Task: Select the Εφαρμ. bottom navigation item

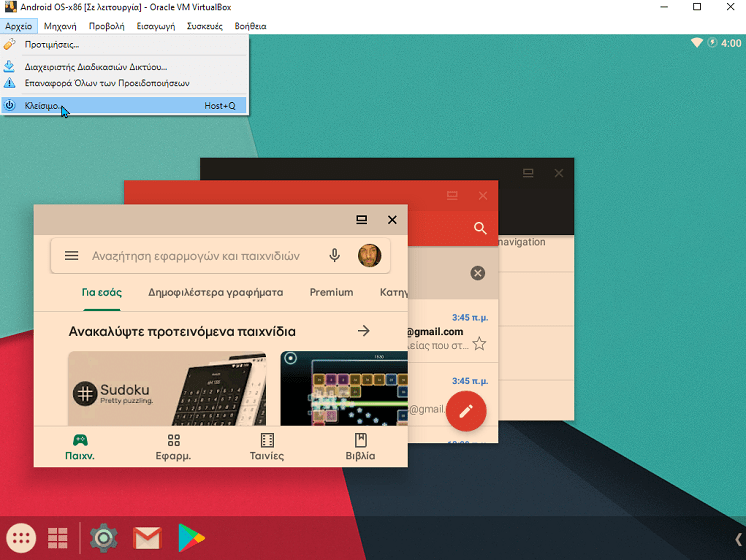Action: pos(174,447)
